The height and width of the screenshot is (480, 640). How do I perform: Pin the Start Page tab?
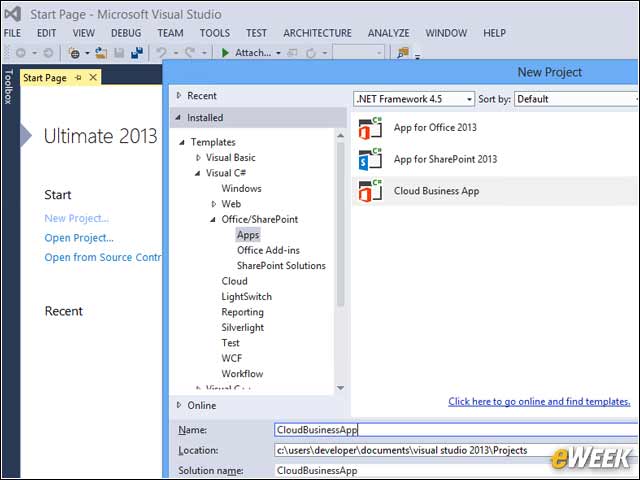78,77
